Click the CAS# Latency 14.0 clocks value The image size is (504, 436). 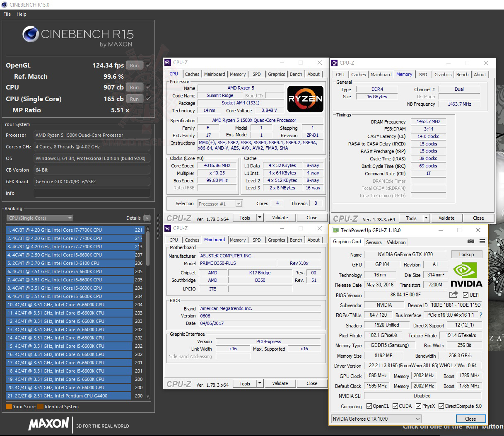(428, 136)
